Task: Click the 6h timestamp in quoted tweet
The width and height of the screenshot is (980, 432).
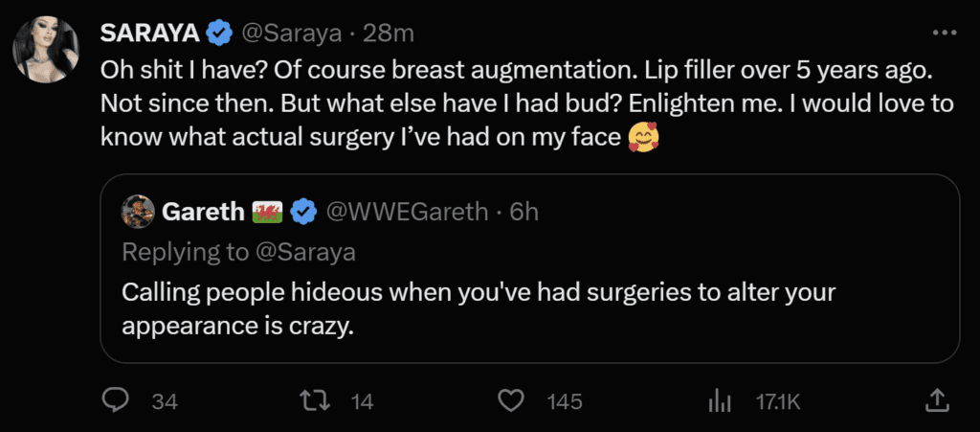Action: pos(524,212)
